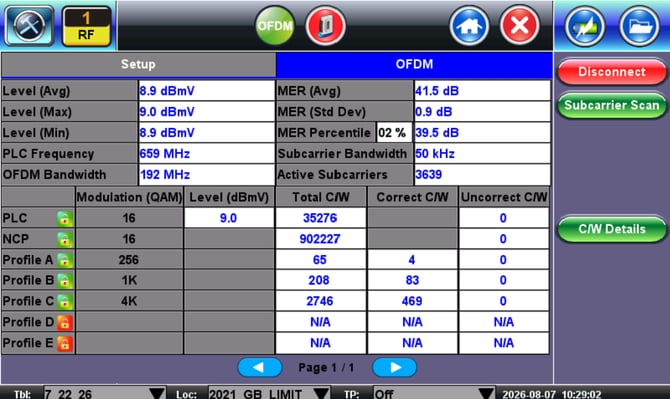Select MER (Avg) value 41.5 dB
The width and height of the screenshot is (670, 399).
tap(482, 91)
